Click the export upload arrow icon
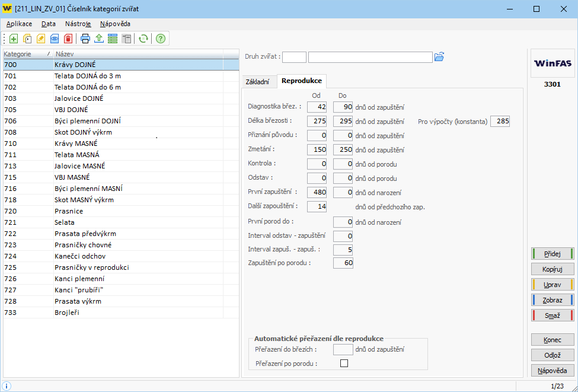Viewport: 578px width, 392px height. [x=99, y=39]
